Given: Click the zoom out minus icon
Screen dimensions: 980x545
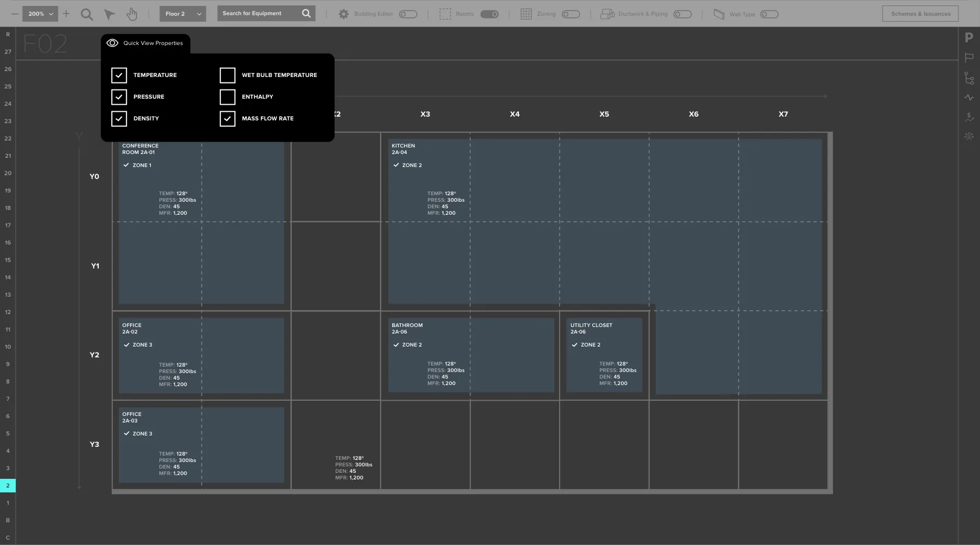Looking at the screenshot, I should [15, 14].
